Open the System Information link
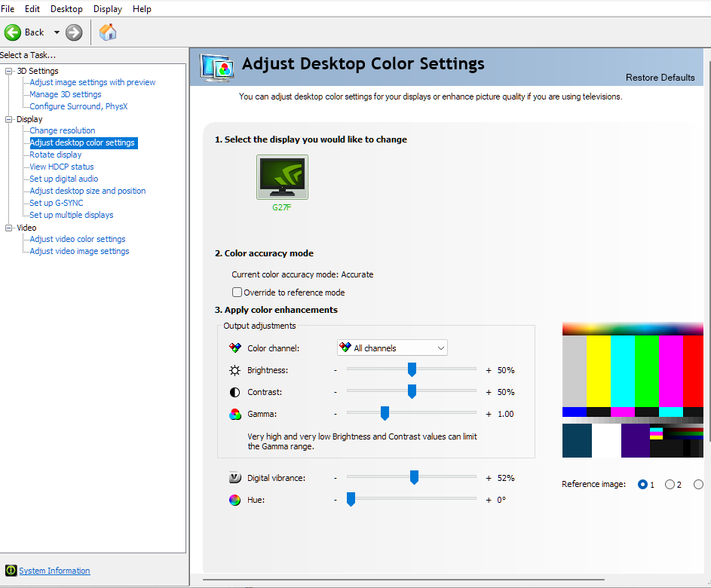This screenshot has height=588, width=711. click(54, 571)
